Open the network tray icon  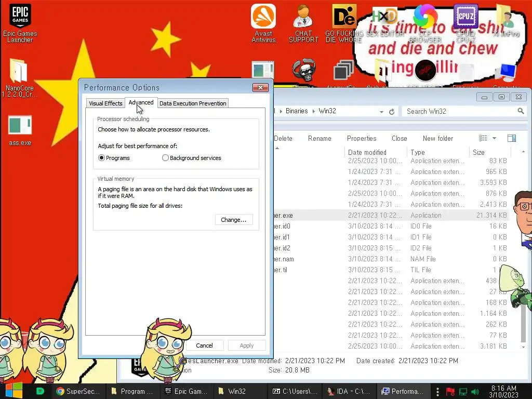(463, 392)
